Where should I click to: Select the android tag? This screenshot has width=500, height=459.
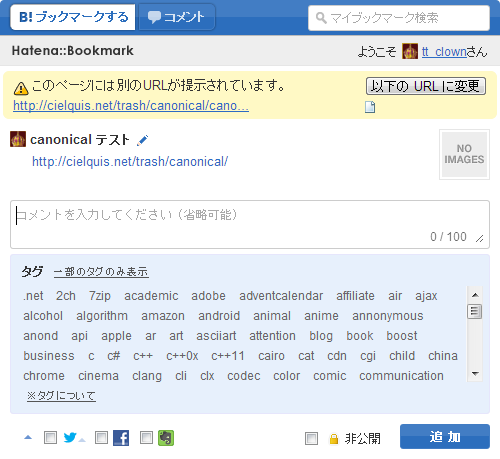tap(219, 316)
